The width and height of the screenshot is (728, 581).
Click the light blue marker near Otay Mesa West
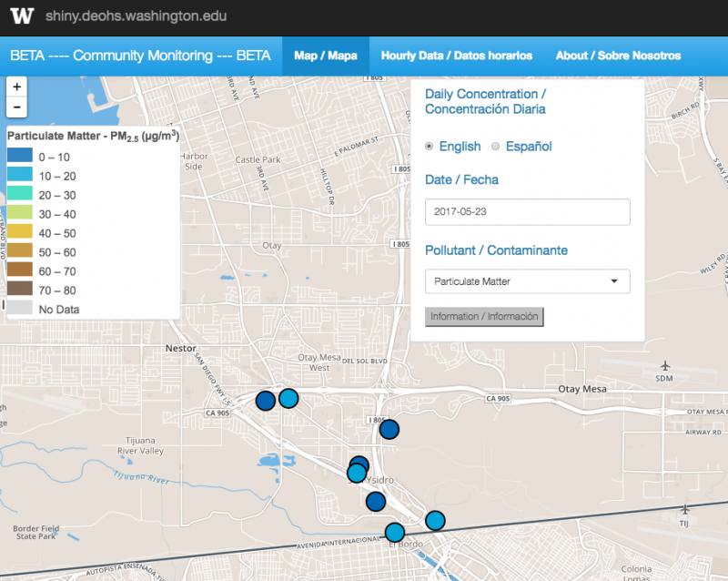click(289, 397)
